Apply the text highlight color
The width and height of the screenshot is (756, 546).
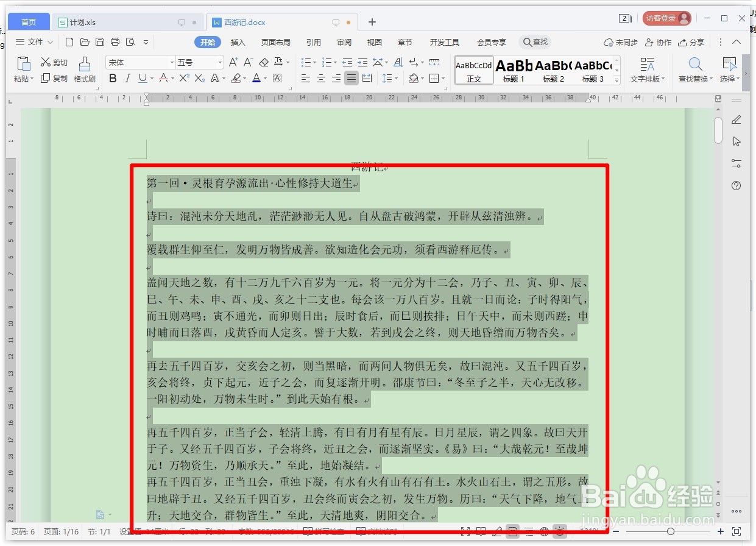(x=236, y=78)
